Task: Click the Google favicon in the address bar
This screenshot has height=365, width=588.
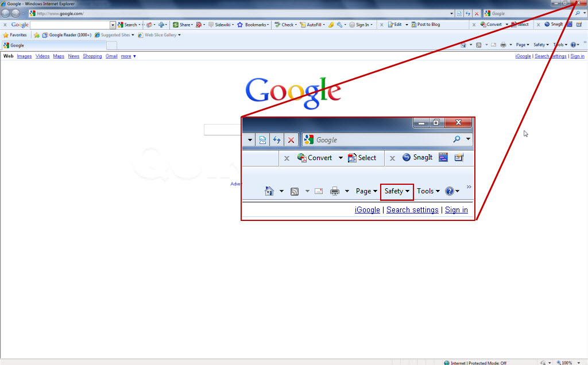Action: click(33, 14)
